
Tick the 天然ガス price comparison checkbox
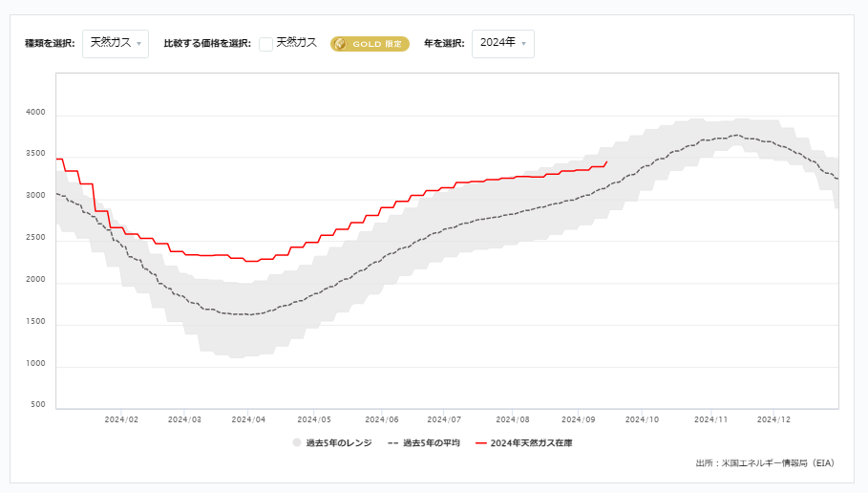coord(265,44)
